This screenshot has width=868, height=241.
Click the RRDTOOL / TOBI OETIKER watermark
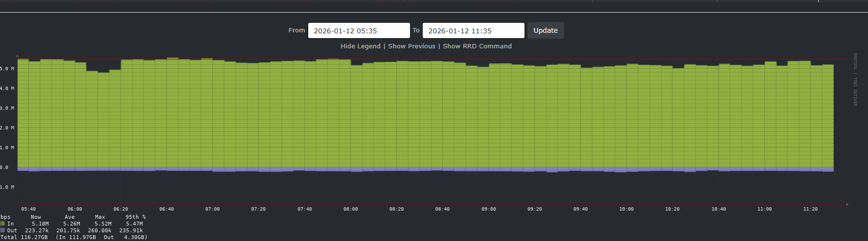click(854, 80)
